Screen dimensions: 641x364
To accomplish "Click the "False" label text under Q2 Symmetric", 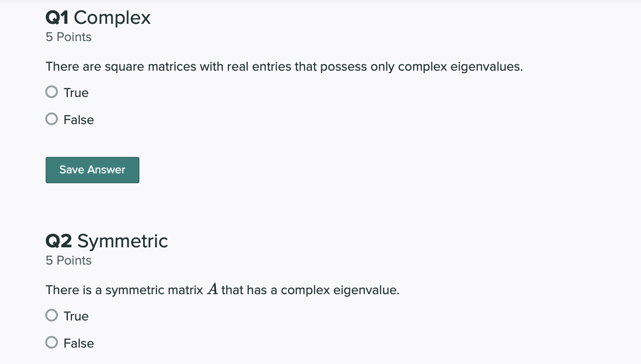I will point(79,343).
